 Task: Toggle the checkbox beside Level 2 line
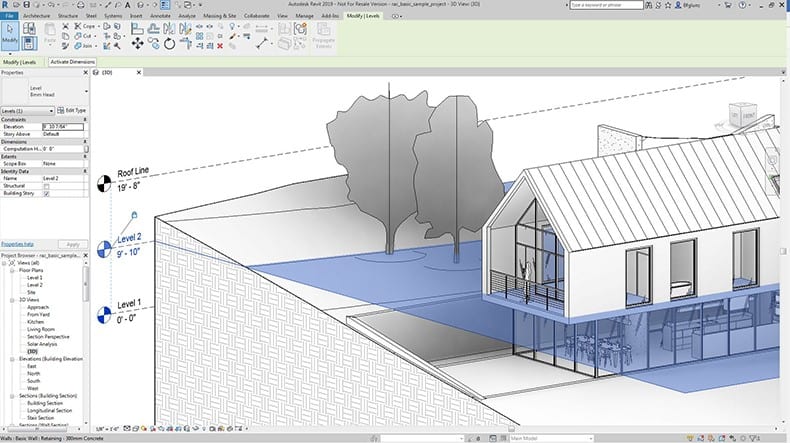click(133, 215)
